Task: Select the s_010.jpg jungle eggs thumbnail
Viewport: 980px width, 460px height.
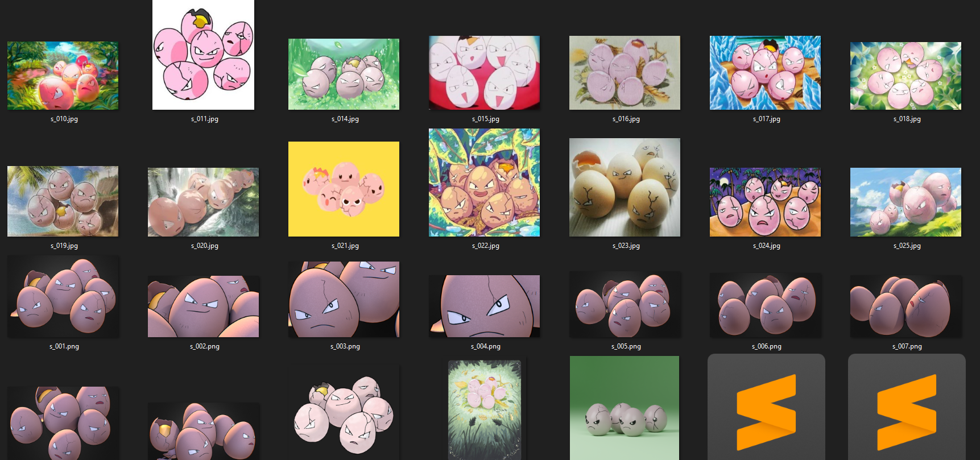Action: (x=63, y=76)
